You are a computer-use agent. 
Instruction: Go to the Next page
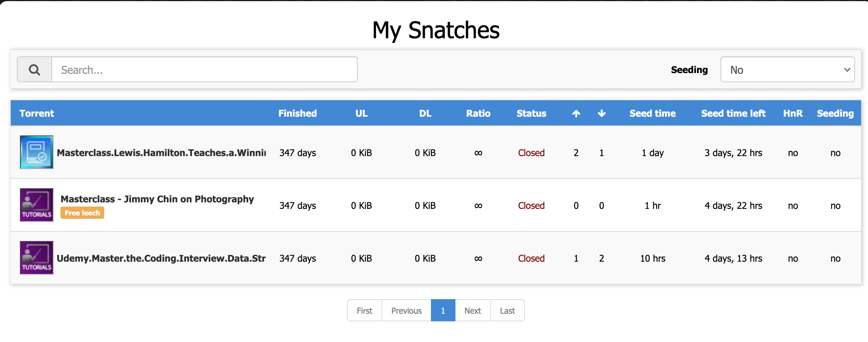coord(473,311)
